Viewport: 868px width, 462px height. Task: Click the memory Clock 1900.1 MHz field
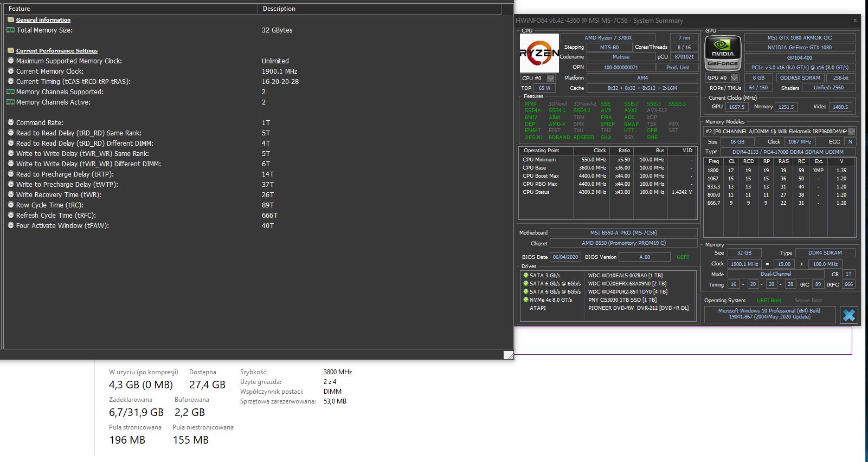coord(744,264)
